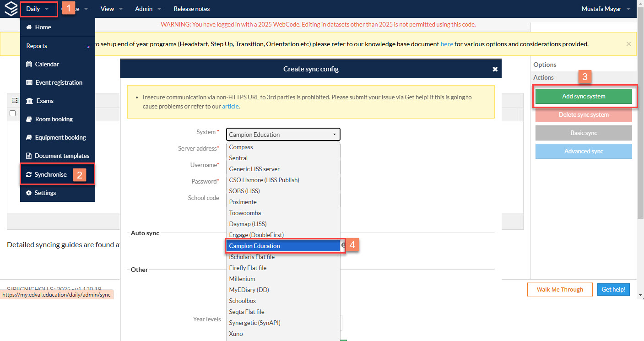The image size is (644, 341).
Task: Expand the Reports submenu
Action: (x=58, y=46)
